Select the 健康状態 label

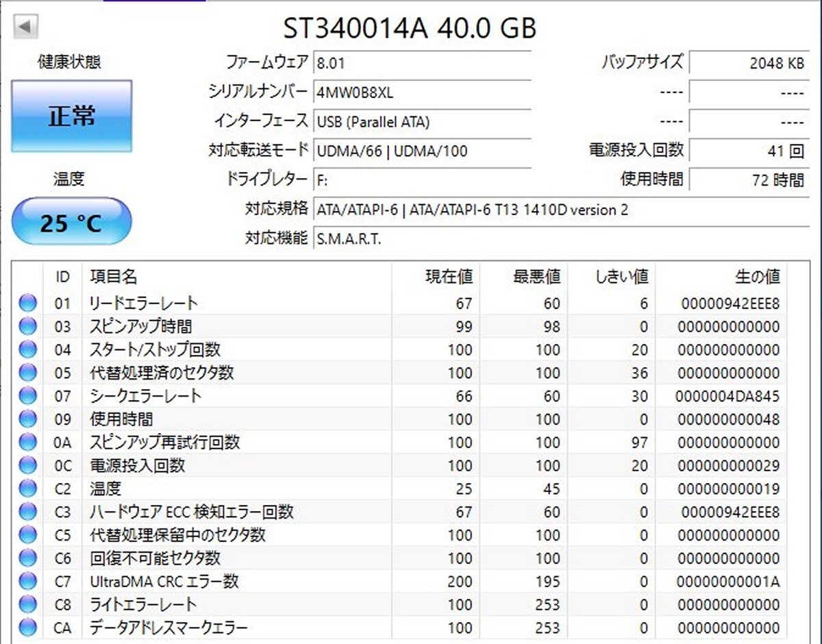coord(69,62)
